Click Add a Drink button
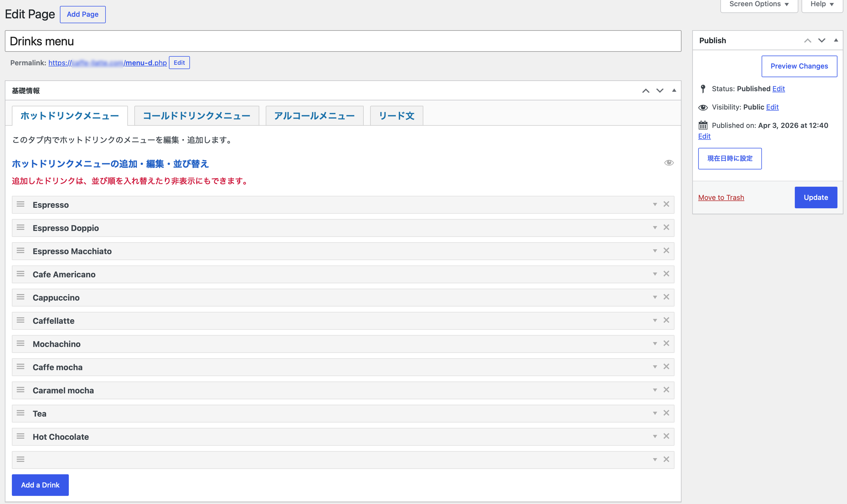847x504 pixels. (40, 485)
